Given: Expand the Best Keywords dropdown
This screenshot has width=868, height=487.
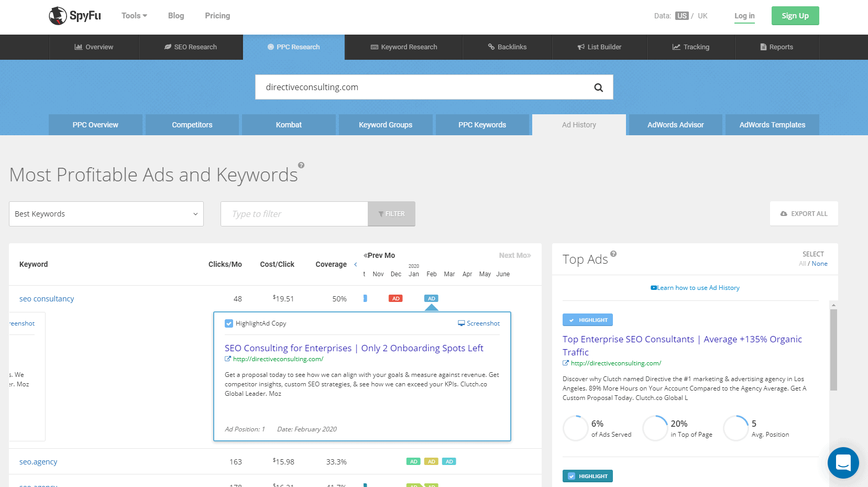Looking at the screenshot, I should 106,214.
